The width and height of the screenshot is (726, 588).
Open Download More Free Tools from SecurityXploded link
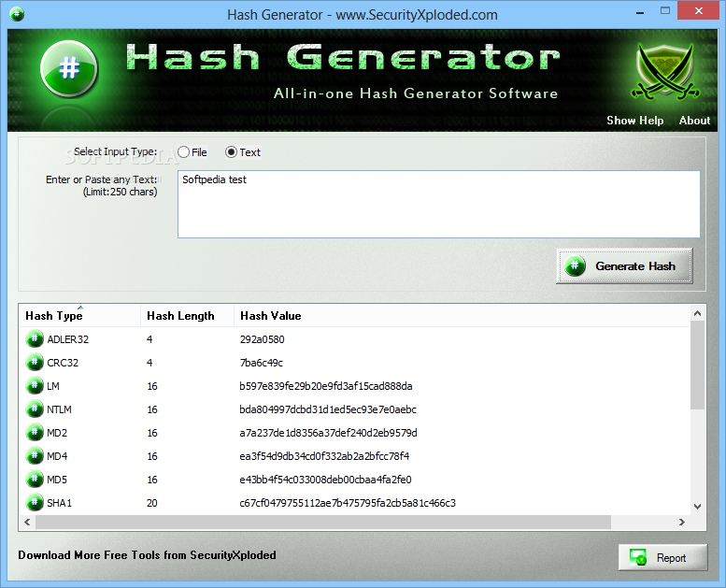point(147,555)
